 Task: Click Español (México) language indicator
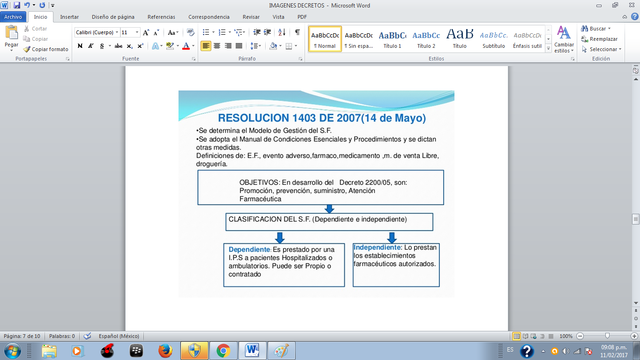pos(119,336)
